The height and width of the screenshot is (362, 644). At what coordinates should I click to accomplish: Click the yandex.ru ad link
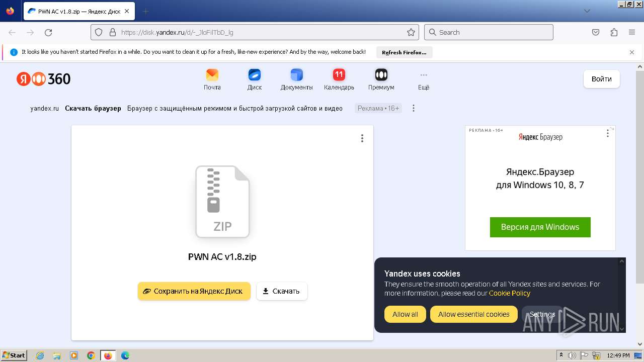pos(44,108)
